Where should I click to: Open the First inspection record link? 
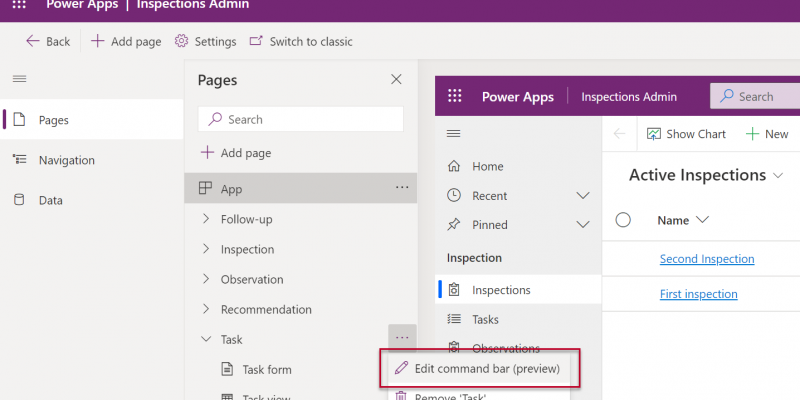(x=698, y=294)
